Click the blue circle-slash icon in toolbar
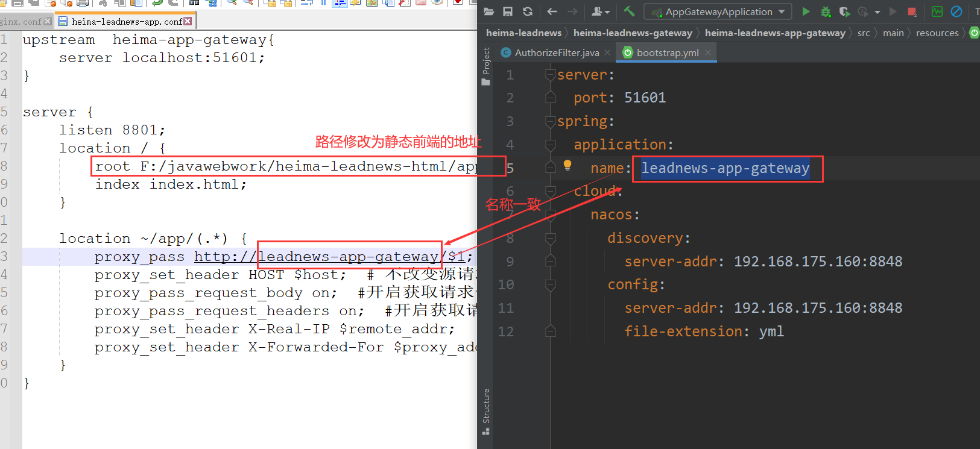Viewport: 980px width, 449px height. [x=956, y=11]
